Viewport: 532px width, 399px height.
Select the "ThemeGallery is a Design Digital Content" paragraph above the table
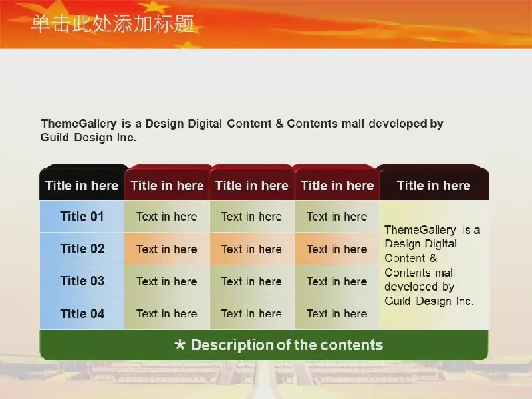click(242, 130)
